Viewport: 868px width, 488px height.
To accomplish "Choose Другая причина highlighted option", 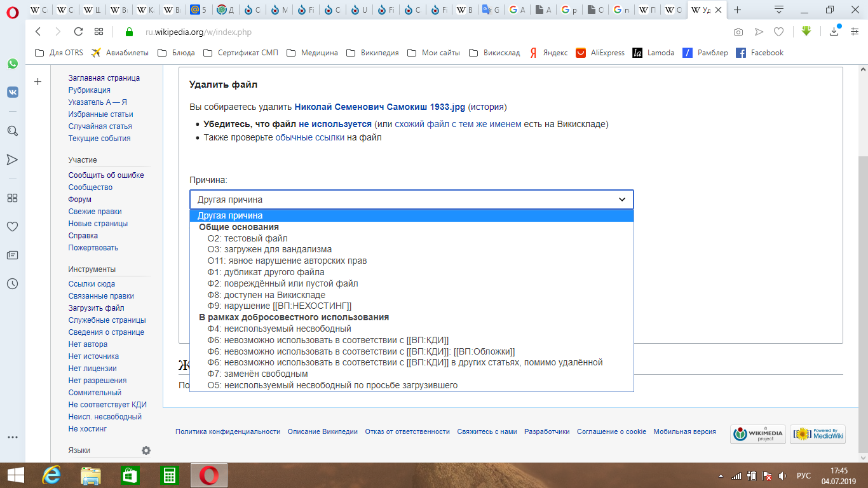I will coord(412,215).
